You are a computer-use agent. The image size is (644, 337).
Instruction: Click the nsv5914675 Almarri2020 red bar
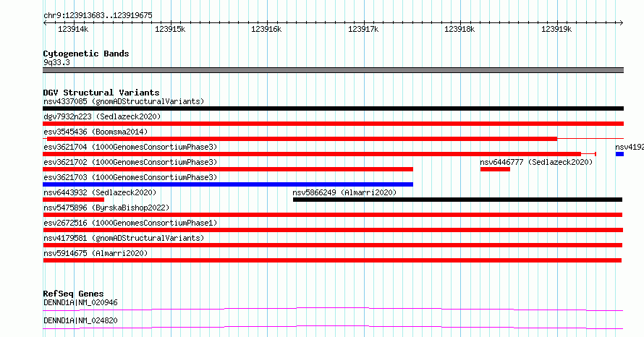(x=332, y=260)
